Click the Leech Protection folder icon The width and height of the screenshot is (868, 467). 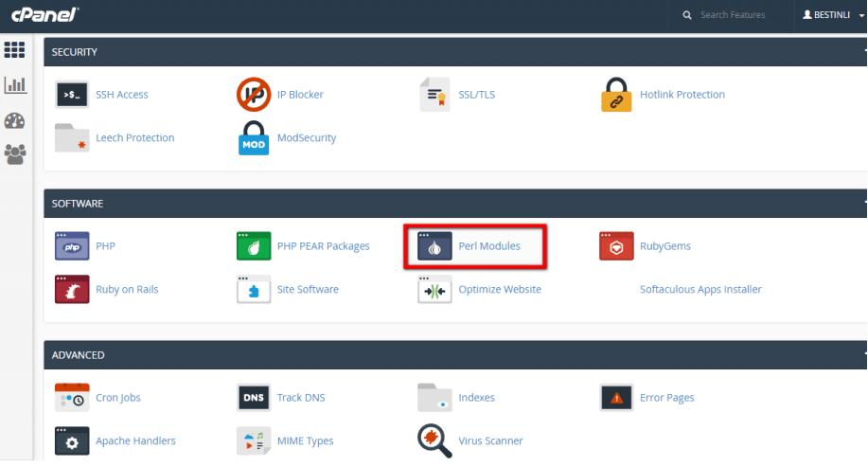pyautogui.click(x=72, y=138)
